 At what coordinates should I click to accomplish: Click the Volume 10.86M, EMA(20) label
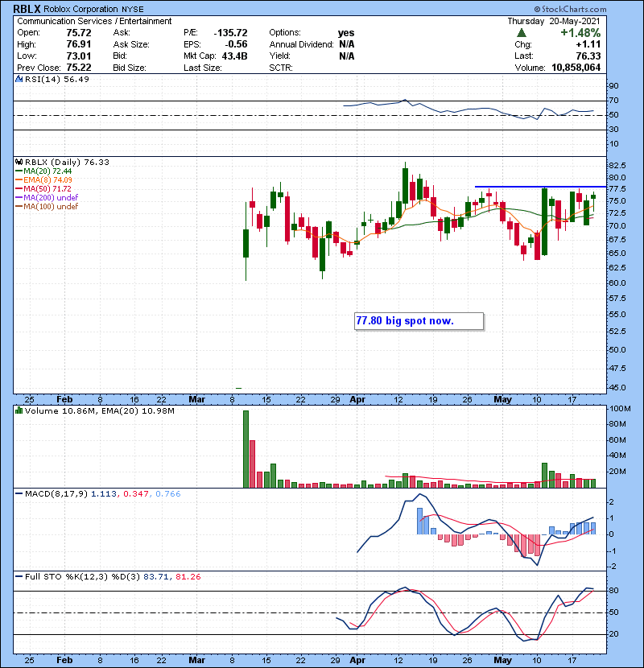(x=99, y=411)
